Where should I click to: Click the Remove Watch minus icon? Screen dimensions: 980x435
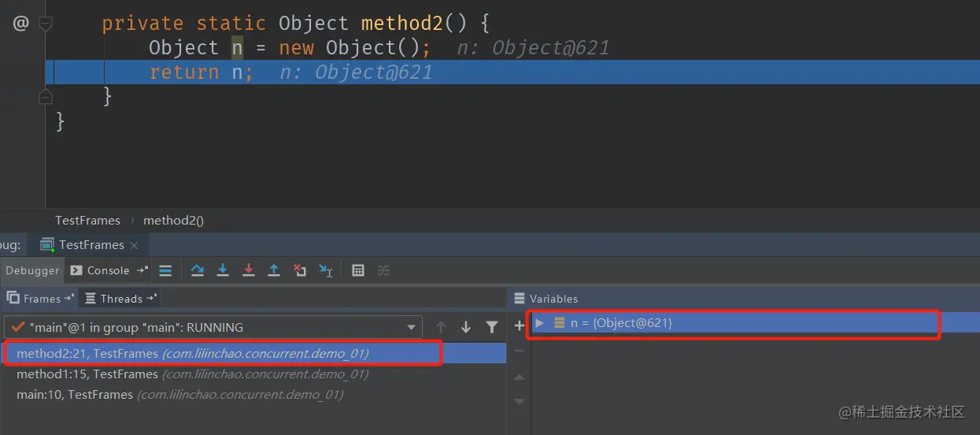(x=519, y=351)
